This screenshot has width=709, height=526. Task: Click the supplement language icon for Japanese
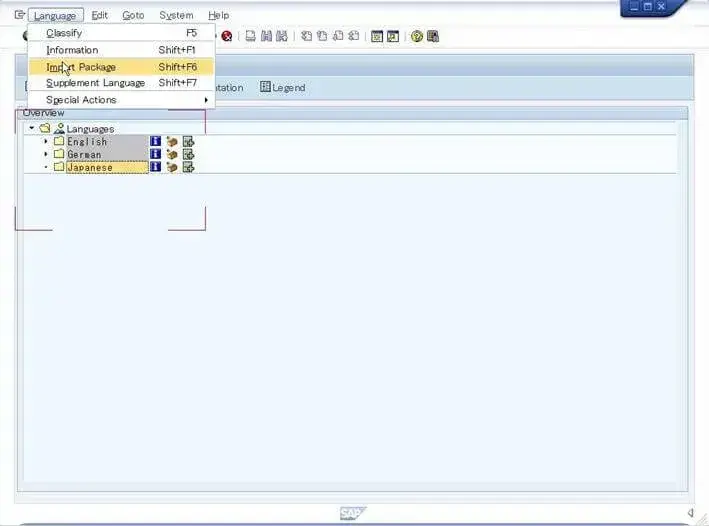click(189, 167)
